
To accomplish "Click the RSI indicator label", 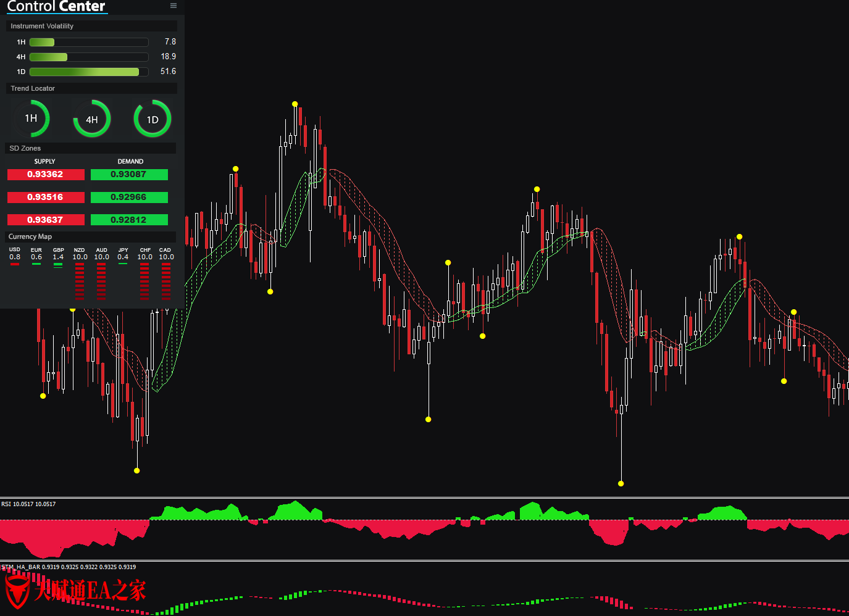I will pyautogui.click(x=28, y=504).
